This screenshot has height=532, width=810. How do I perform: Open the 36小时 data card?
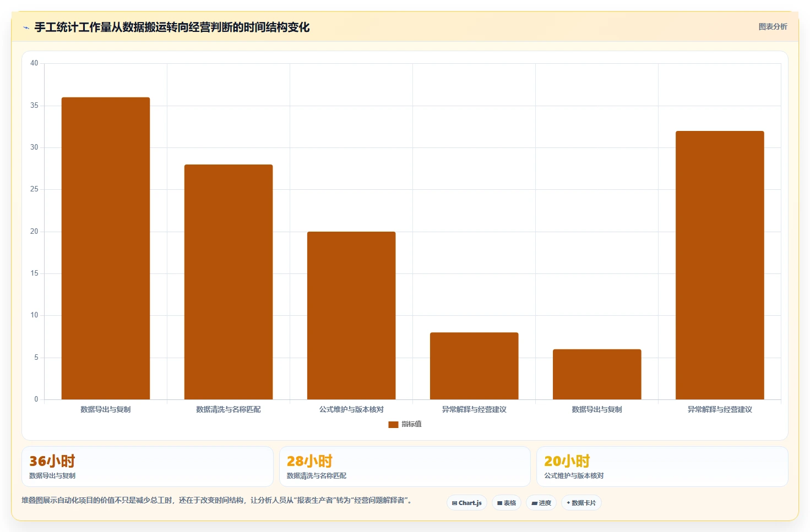[x=148, y=467]
